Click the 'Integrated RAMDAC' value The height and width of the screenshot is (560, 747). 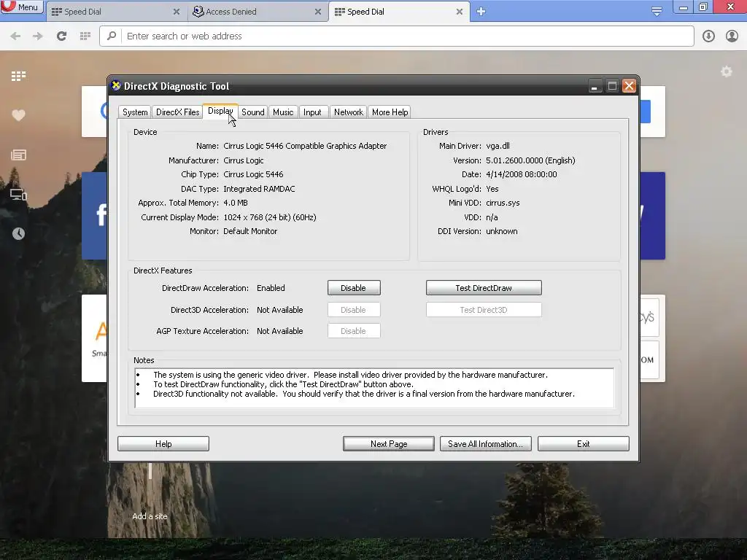(x=259, y=189)
